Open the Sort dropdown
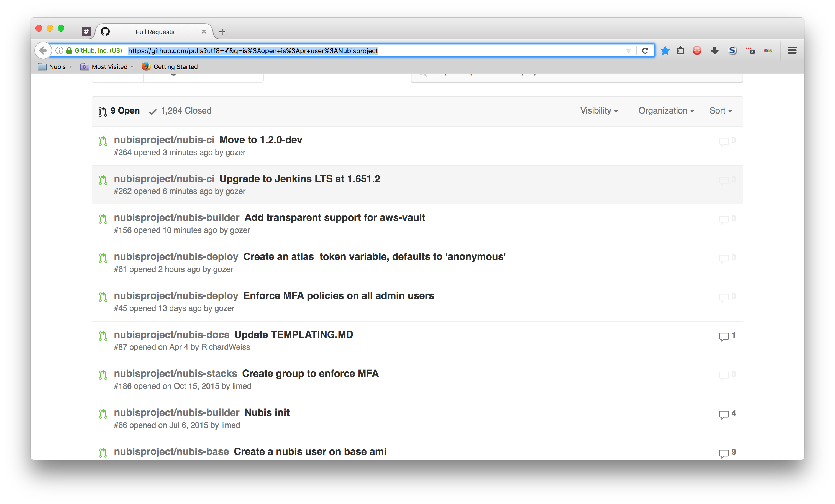 [721, 111]
